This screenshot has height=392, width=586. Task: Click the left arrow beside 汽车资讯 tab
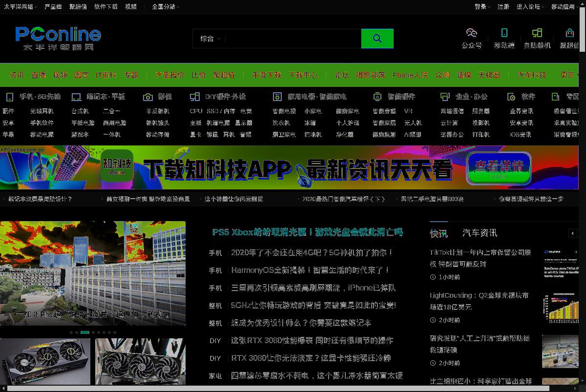pyautogui.click(x=573, y=233)
